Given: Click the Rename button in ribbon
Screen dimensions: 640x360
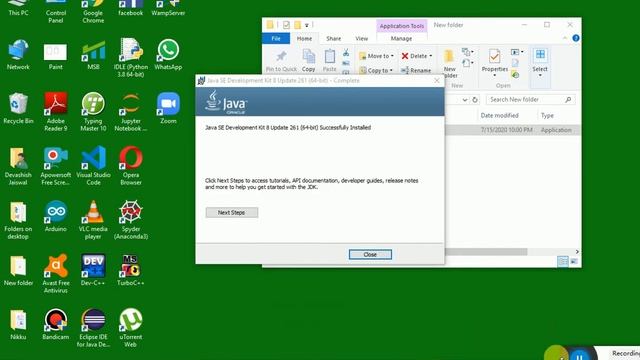Looking at the screenshot, I should point(416,70).
